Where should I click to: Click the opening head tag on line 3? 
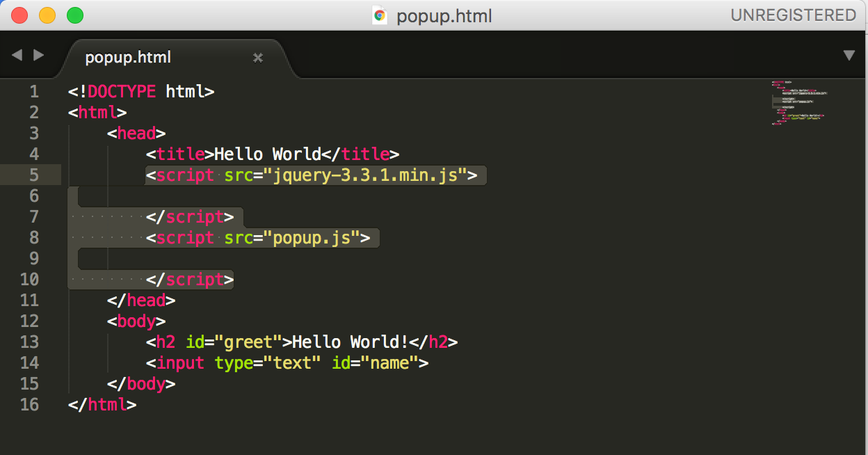(x=136, y=134)
